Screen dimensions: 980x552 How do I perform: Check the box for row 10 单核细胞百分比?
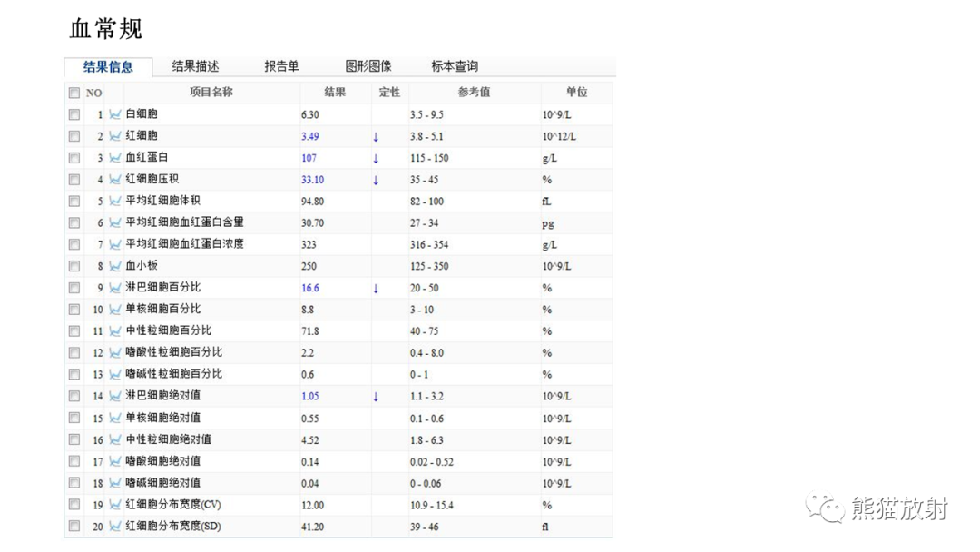pyautogui.click(x=74, y=310)
